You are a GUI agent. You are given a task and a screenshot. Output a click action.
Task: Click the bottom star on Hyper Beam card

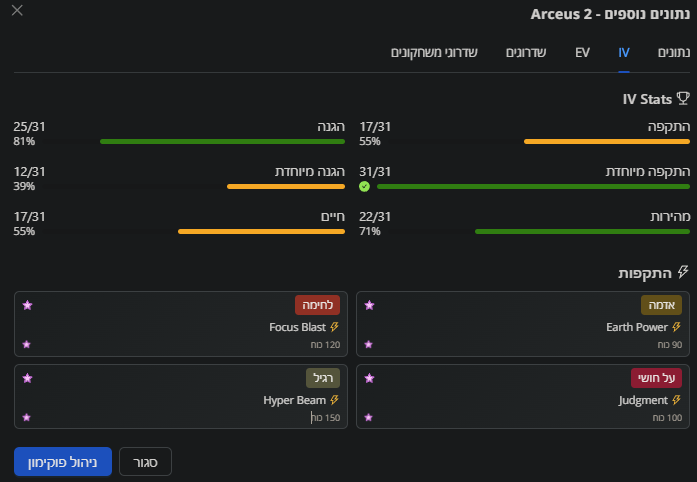pos(27,417)
